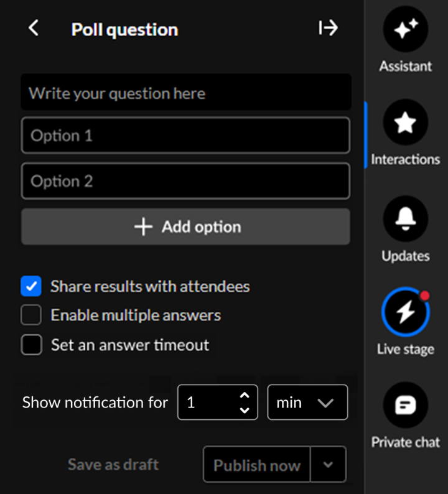The height and width of the screenshot is (494, 448).
Task: Uncheck Share results with attendees
Action: 31,286
